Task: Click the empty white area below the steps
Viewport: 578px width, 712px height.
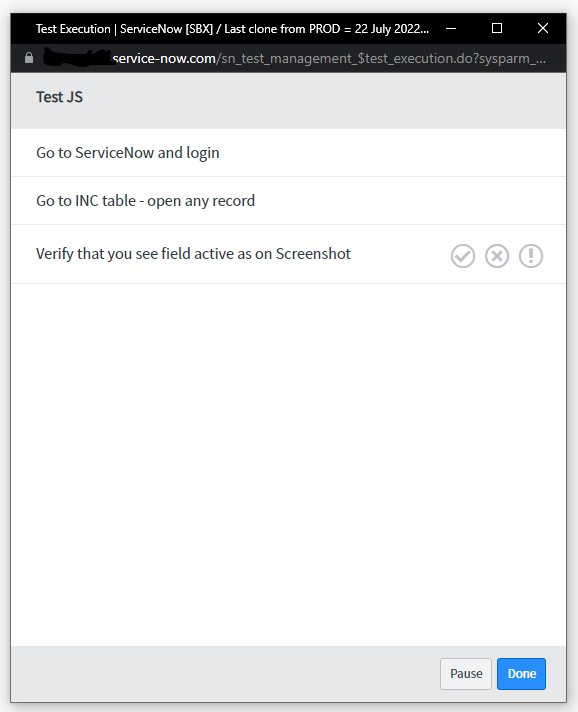Action: coord(288,465)
